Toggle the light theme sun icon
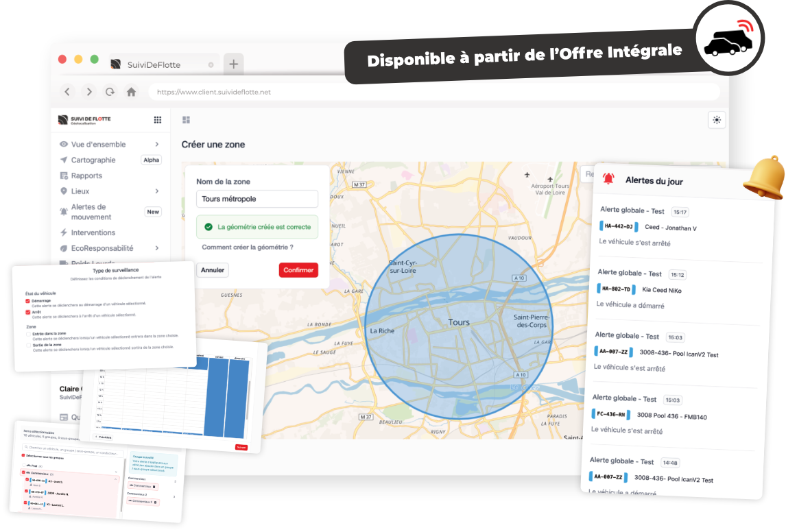786x532 pixels. [x=717, y=120]
